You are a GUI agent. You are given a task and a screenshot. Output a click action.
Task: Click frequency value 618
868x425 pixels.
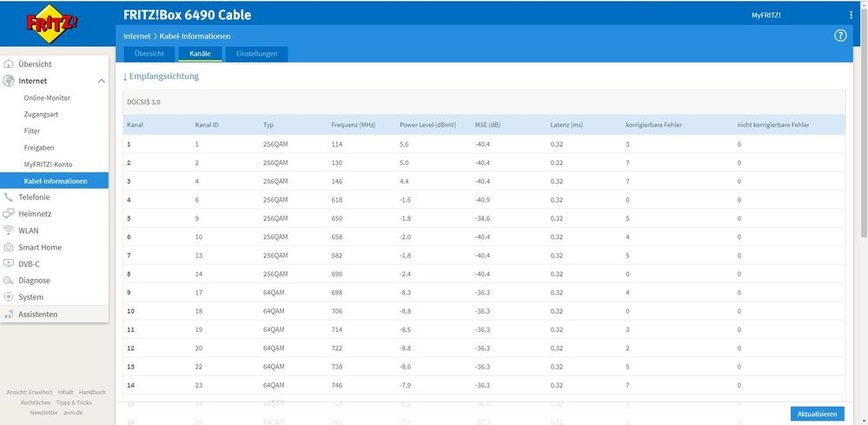pyautogui.click(x=336, y=200)
